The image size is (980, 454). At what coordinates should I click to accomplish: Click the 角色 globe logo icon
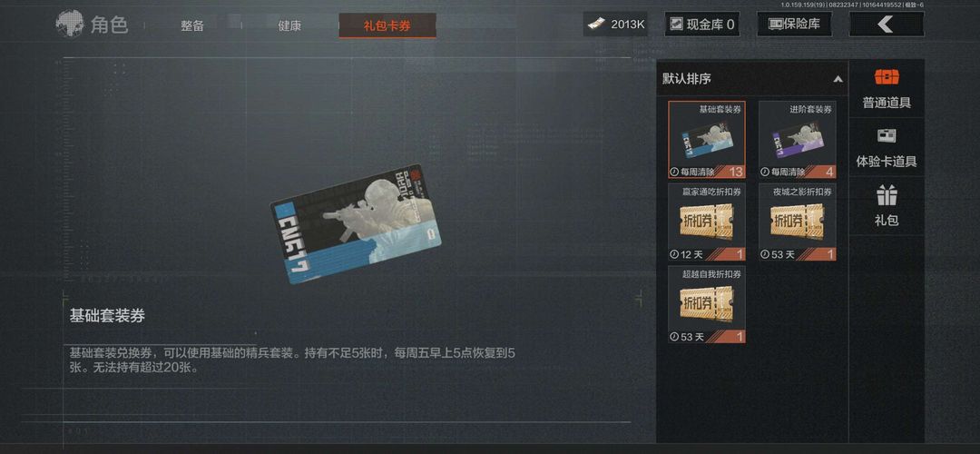[x=70, y=25]
